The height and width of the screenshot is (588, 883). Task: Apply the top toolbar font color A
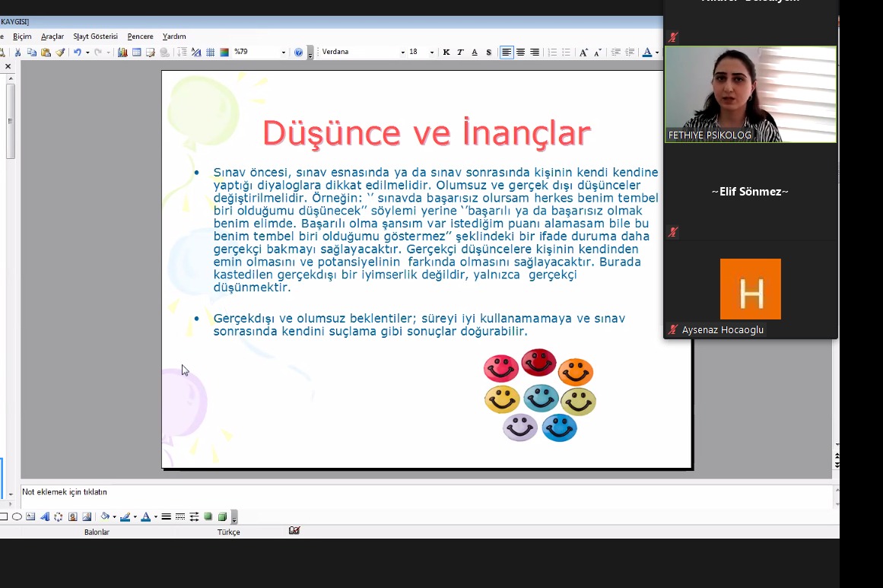pos(647,52)
